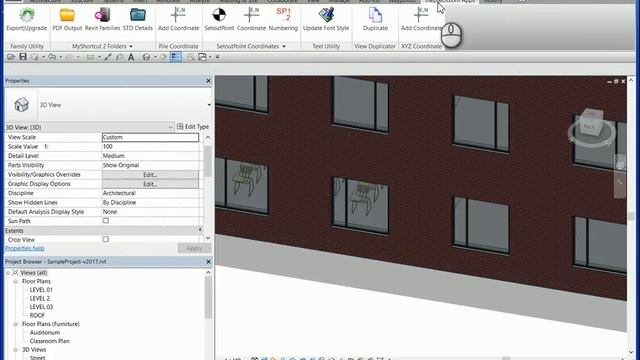The height and width of the screenshot is (360, 640).
Task: Open the quick access toolbar customize dropdown
Action: coord(218,57)
